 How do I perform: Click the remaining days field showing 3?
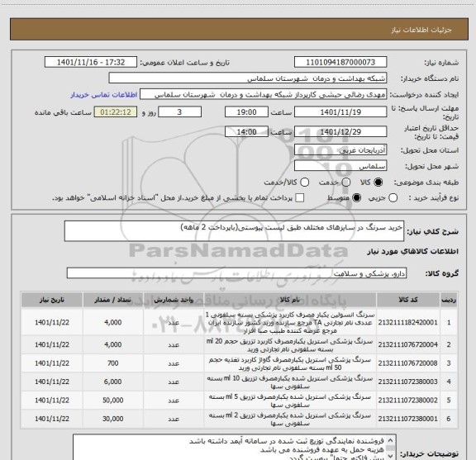pos(179,112)
